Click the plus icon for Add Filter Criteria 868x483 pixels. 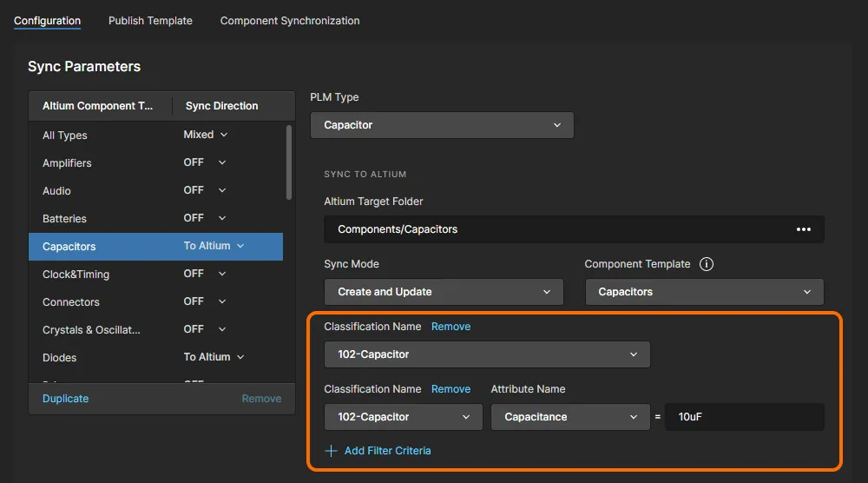(331, 451)
